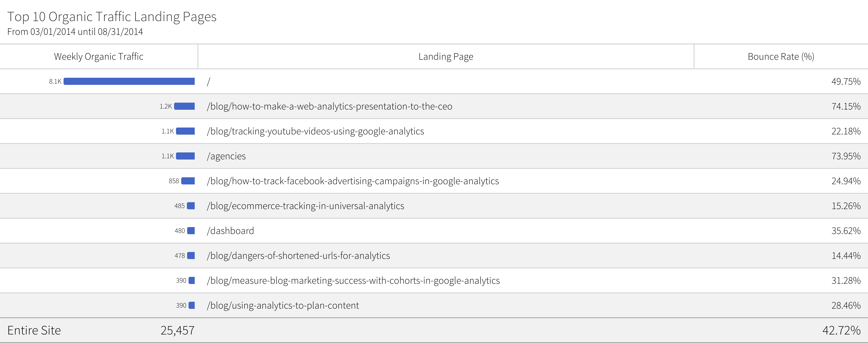Select the /dashboard landing page

coord(230,231)
